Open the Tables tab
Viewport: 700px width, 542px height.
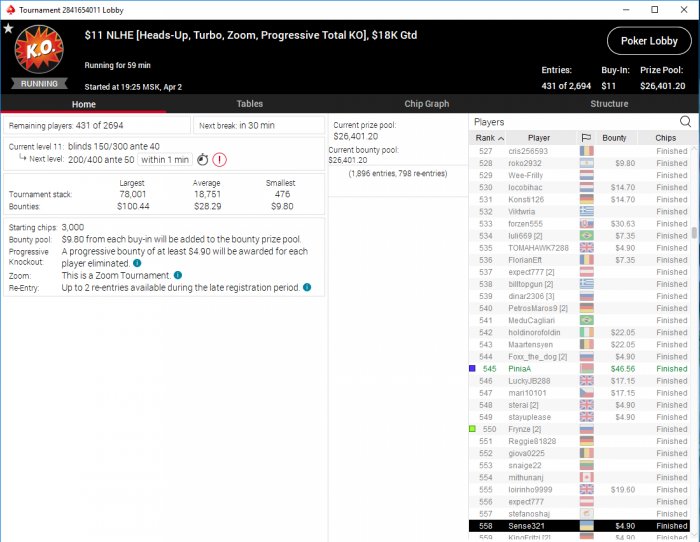point(250,104)
